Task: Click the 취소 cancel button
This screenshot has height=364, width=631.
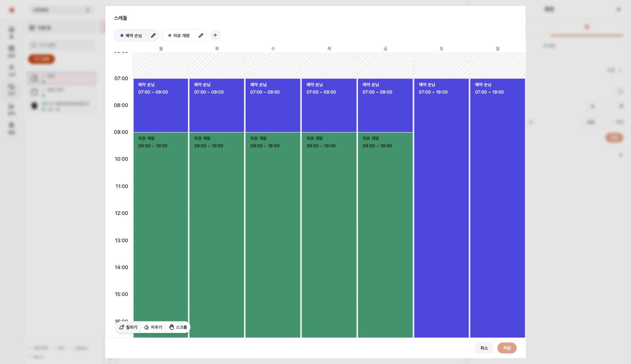Action: click(484, 348)
